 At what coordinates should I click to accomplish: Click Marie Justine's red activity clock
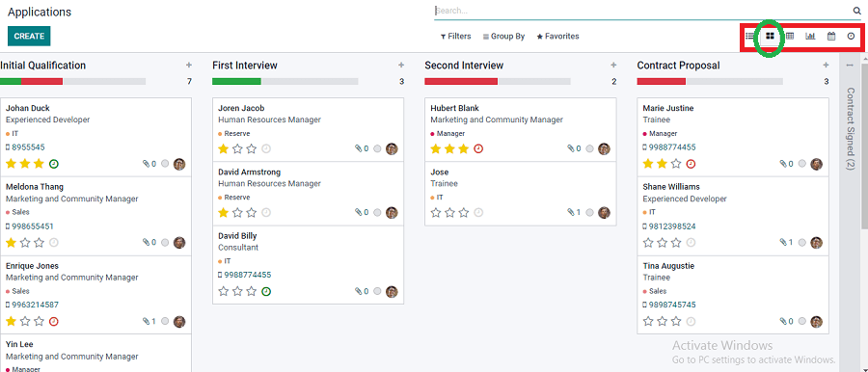click(x=691, y=164)
